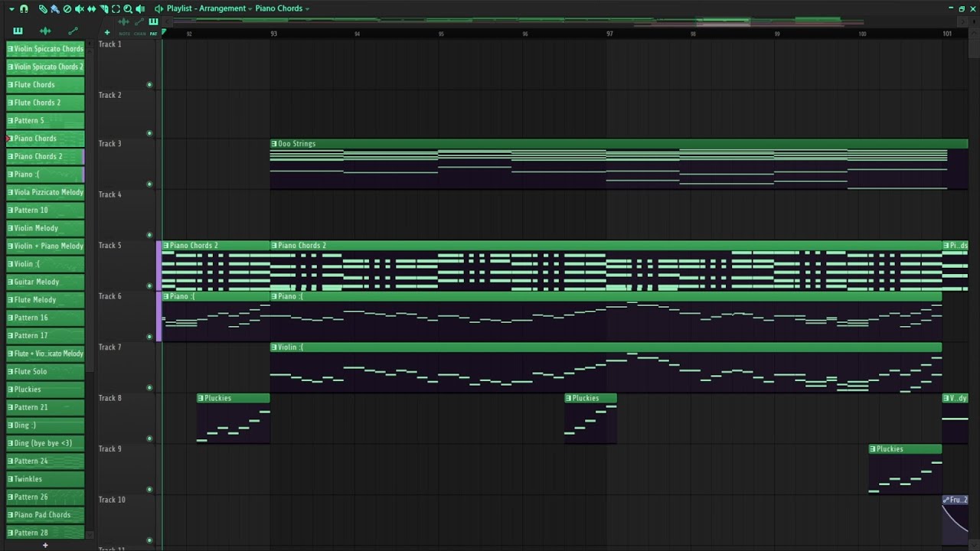Select Ding (bye bye <3) pattern
The height and width of the screenshot is (551, 980).
[x=45, y=443]
